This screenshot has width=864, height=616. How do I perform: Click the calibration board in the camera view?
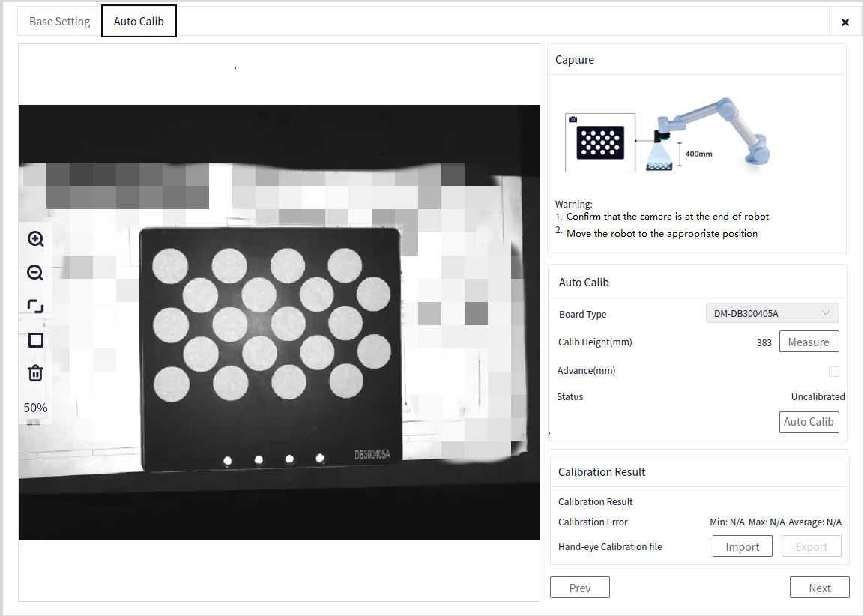click(271, 350)
